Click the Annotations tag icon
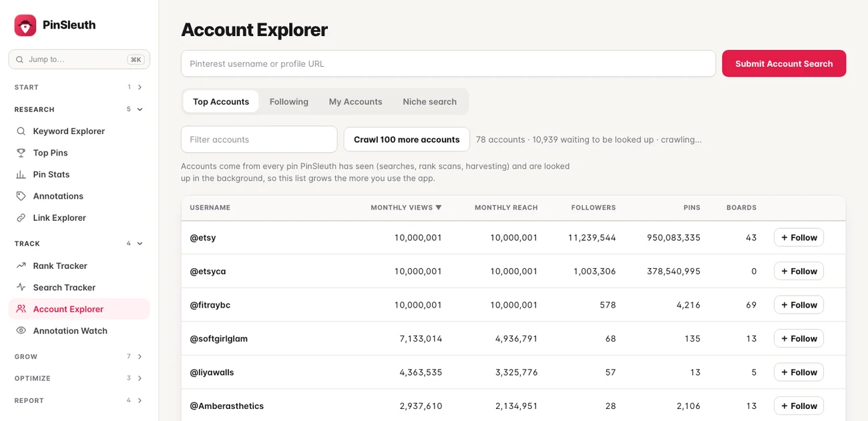 pos(21,196)
